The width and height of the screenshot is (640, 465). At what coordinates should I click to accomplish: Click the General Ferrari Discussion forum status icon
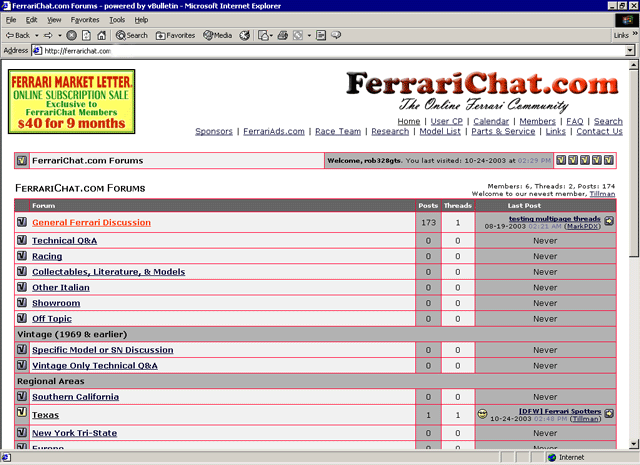click(22, 222)
